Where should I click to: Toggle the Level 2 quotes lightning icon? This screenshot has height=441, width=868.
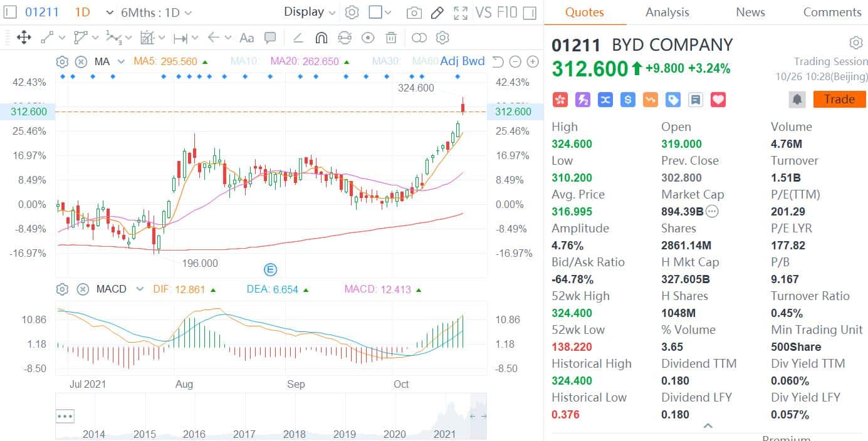tap(582, 99)
